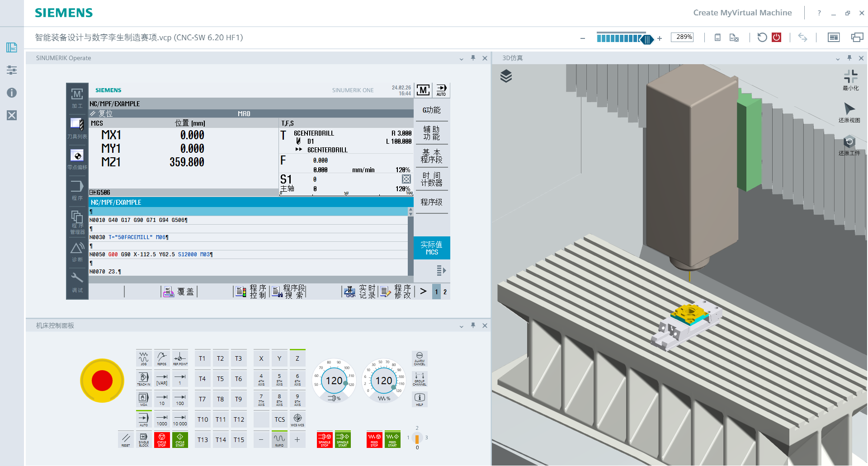Image resolution: width=868 pixels, height=466 pixels.
Task: Expand 机床控制面板 panel dropdown arrow
Action: pos(461,326)
